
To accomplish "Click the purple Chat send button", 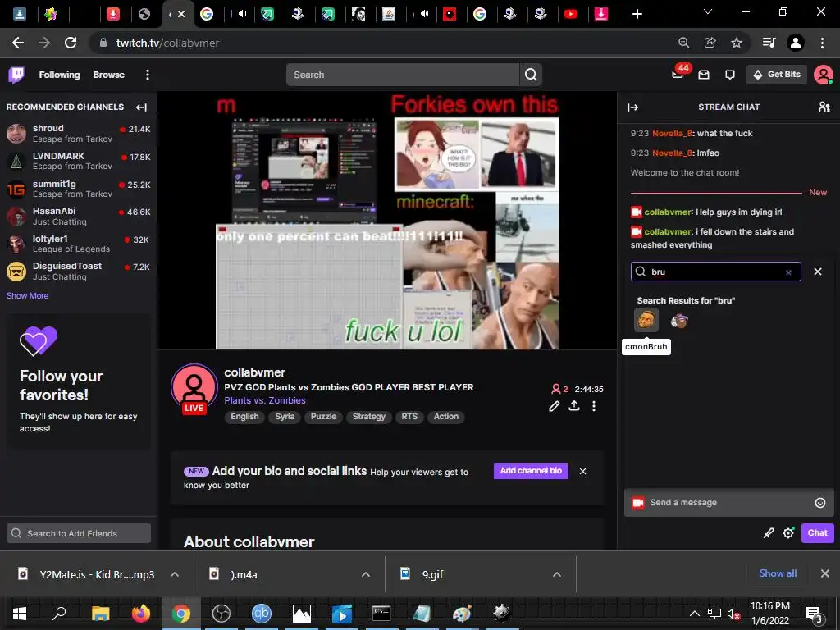I will 818,533.
